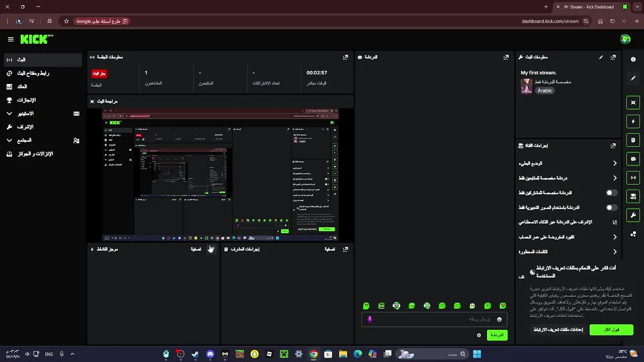Pop out the moderator actions panel
644x362 pixels.
tap(345, 249)
